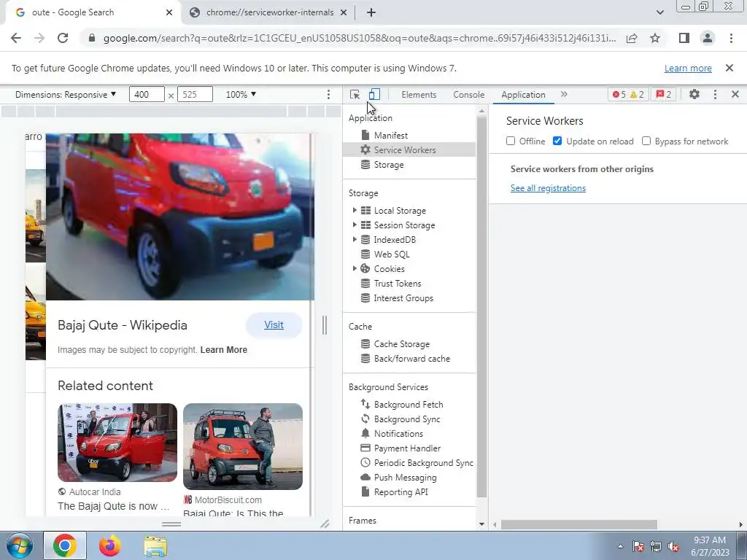Open the Windows Start button

pyautogui.click(x=20, y=545)
